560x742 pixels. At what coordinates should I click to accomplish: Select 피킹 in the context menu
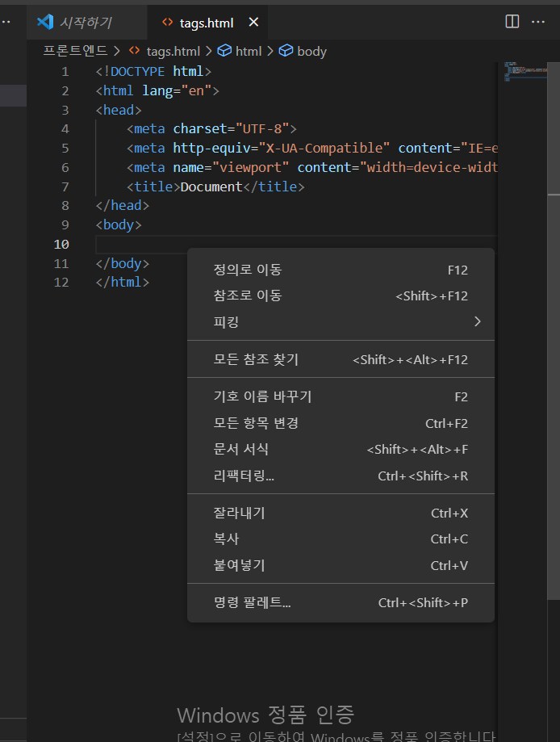(341, 322)
